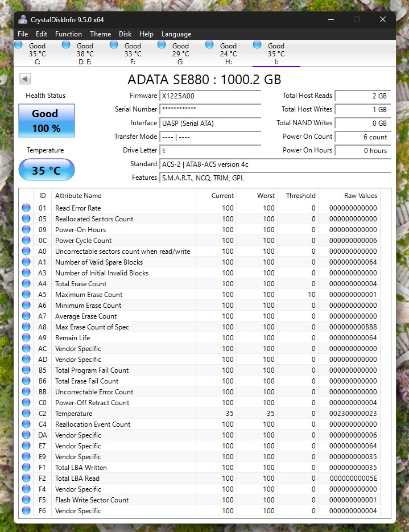Open the Function menu

(x=68, y=34)
